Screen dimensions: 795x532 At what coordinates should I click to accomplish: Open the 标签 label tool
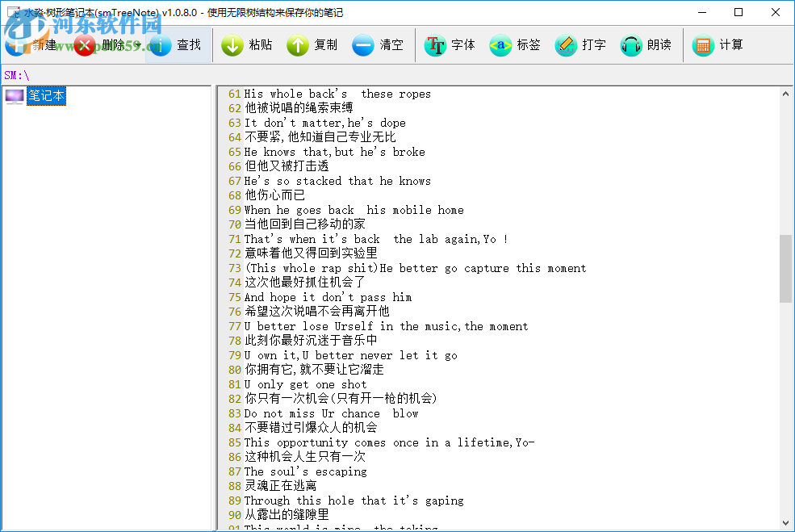[x=513, y=45]
